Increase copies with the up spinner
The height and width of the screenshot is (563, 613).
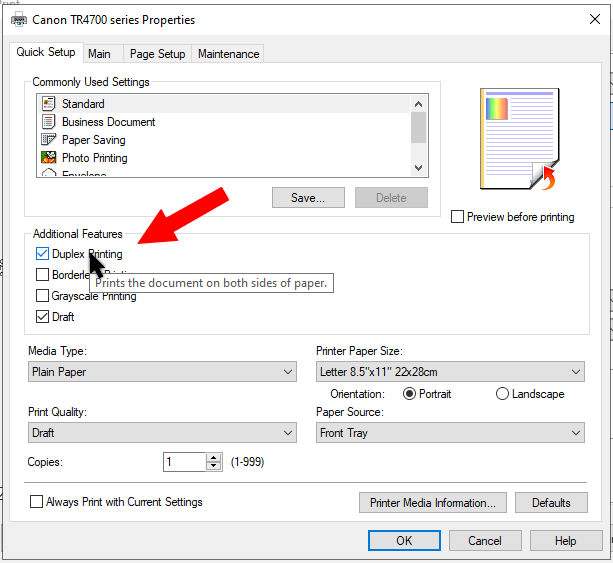(x=213, y=458)
